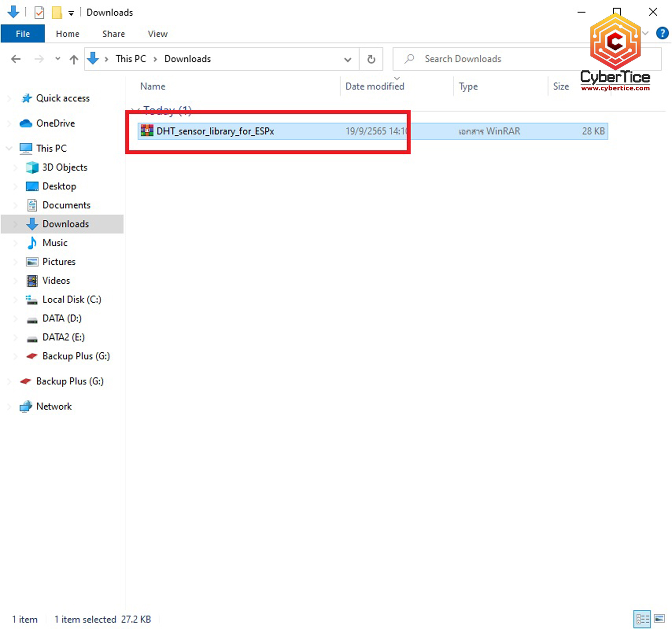The width and height of the screenshot is (672, 629).
Task: Open the Customize Quick Access Toolbar dropdown
Action: [x=71, y=13]
